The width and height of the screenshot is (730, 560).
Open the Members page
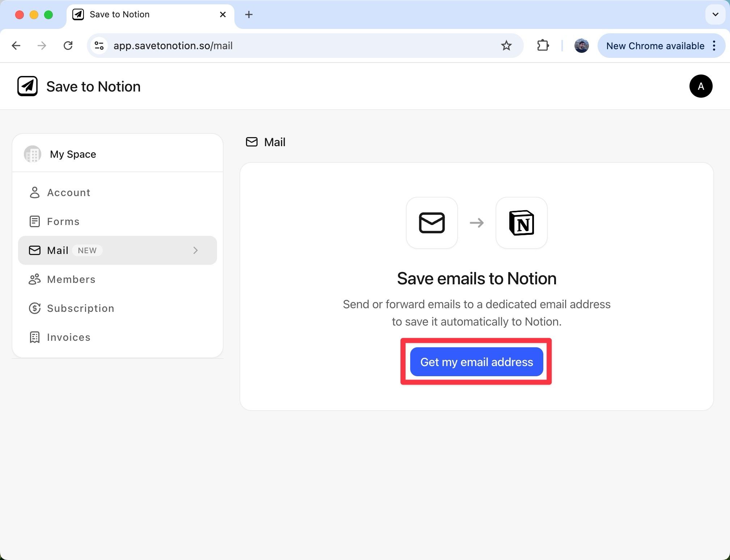coord(71,279)
